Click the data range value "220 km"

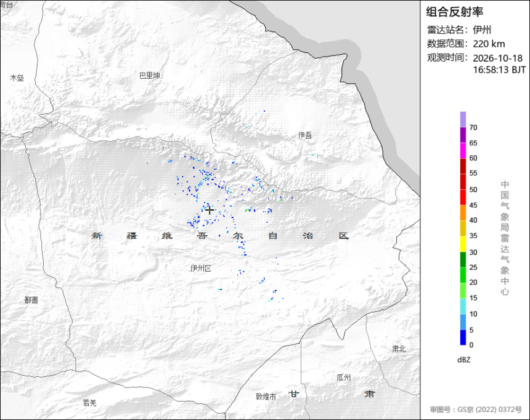click(x=489, y=44)
